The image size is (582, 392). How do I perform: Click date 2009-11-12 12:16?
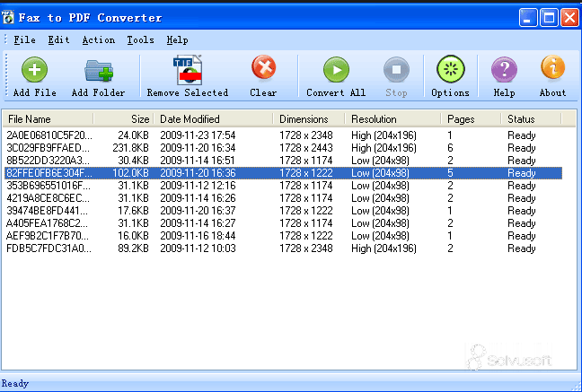pyautogui.click(x=198, y=186)
